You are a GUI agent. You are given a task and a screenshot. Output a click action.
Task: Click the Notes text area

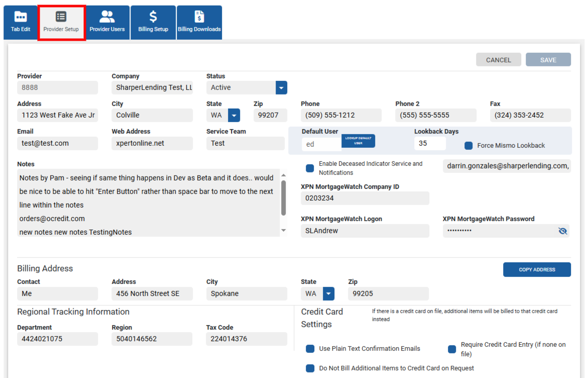(x=149, y=203)
